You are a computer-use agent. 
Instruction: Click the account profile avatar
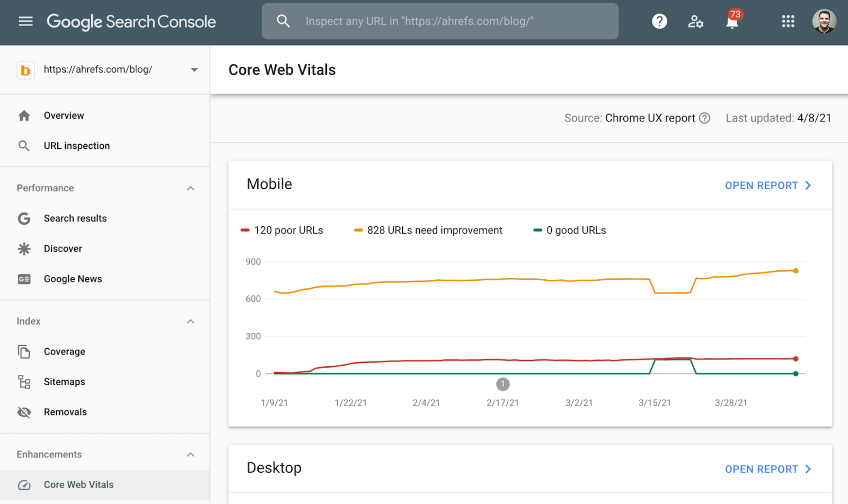click(x=824, y=21)
